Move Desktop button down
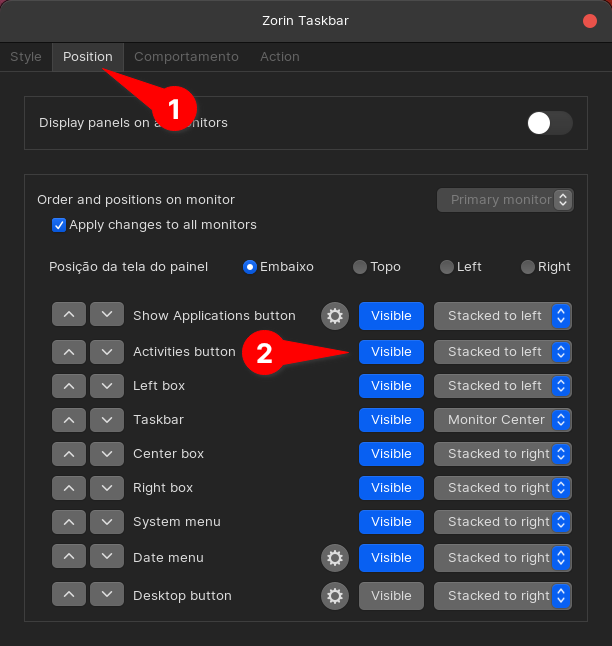Screen dimensions: 612x646 (107, 594)
